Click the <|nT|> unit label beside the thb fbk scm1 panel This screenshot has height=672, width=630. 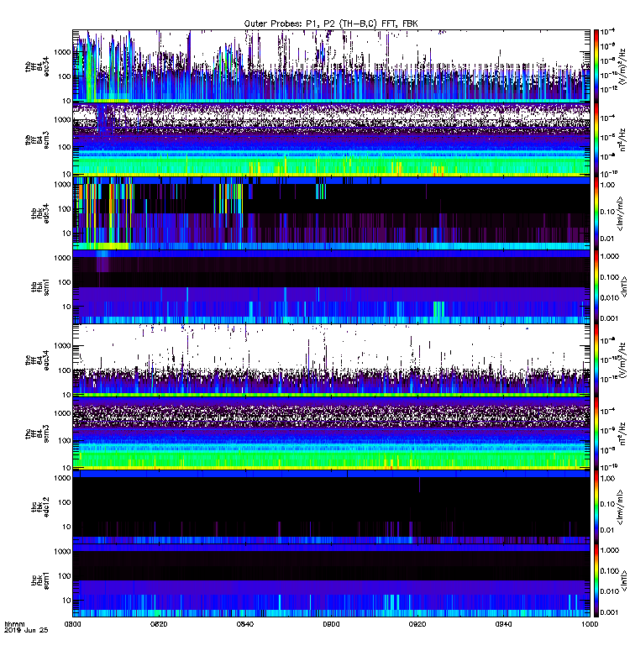pos(623,287)
